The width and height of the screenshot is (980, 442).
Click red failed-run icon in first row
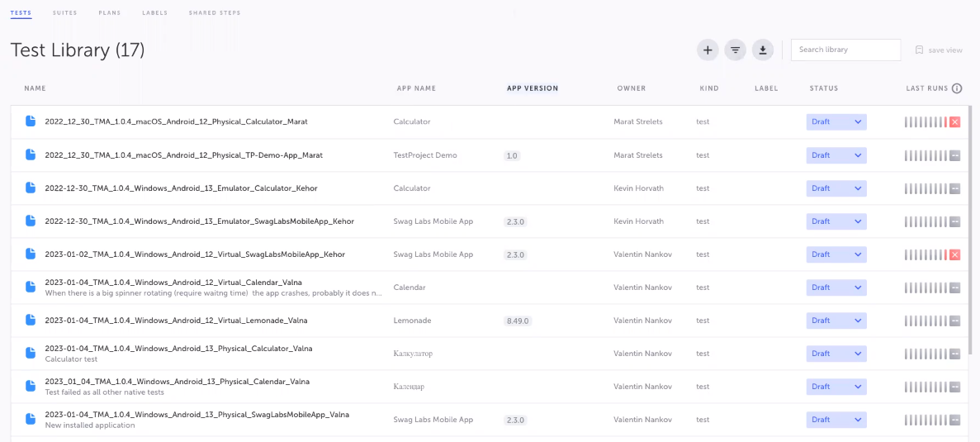pos(954,122)
